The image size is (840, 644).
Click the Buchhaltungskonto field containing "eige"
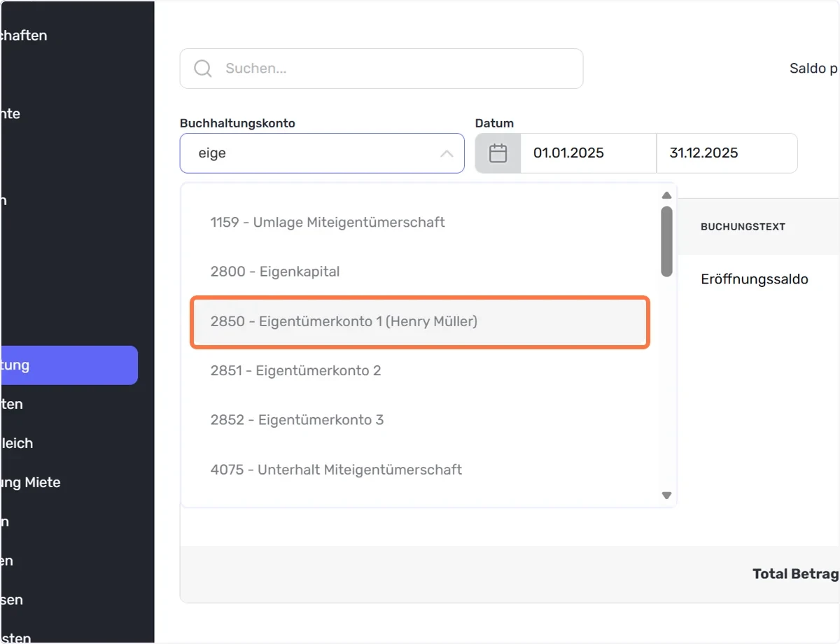point(322,153)
